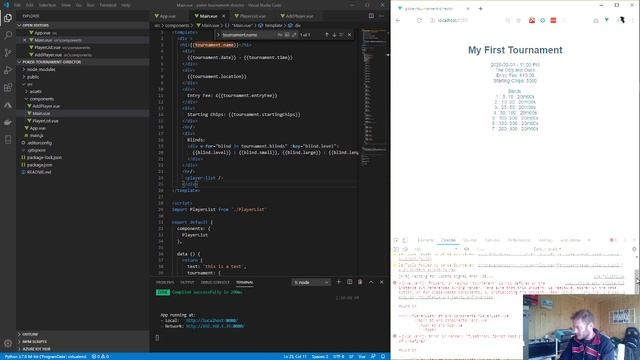Toggle Use Regular Expression in find widget
640x360 pixels.
coord(294,35)
